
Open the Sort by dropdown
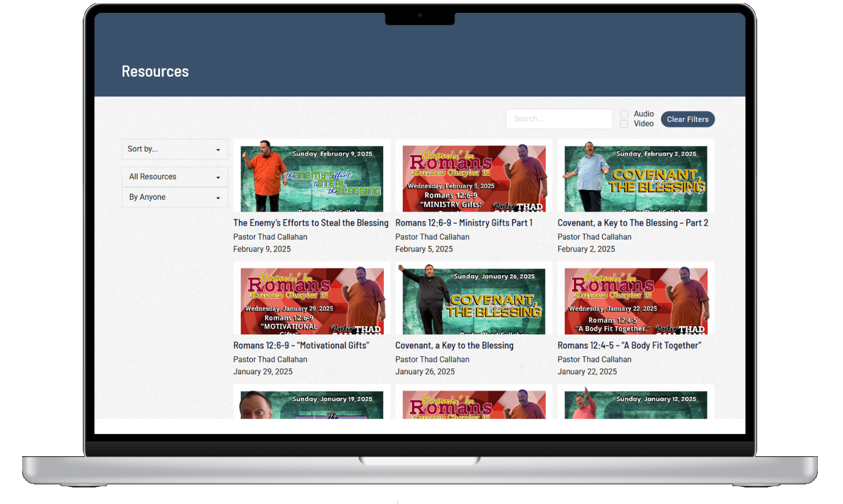point(175,149)
